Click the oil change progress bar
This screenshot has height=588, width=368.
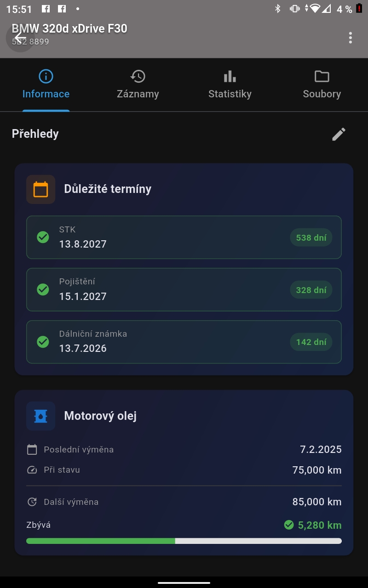point(184,541)
